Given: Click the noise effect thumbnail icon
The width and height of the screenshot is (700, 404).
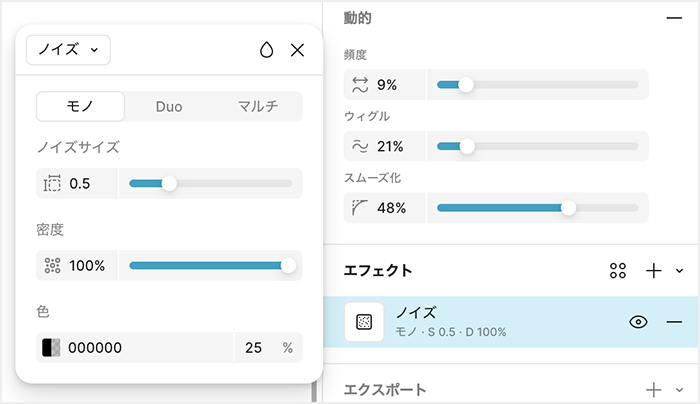Looking at the screenshot, I should pyautogui.click(x=365, y=322).
